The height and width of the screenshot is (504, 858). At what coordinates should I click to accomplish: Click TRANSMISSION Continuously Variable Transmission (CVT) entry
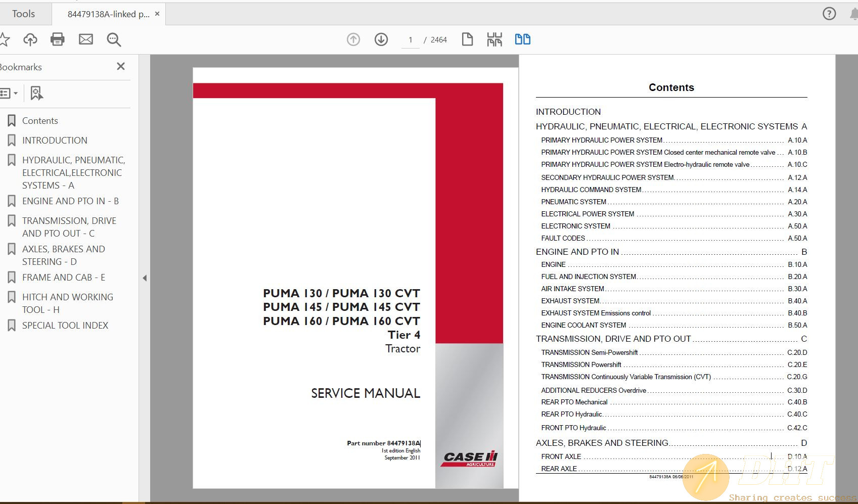[674, 377]
